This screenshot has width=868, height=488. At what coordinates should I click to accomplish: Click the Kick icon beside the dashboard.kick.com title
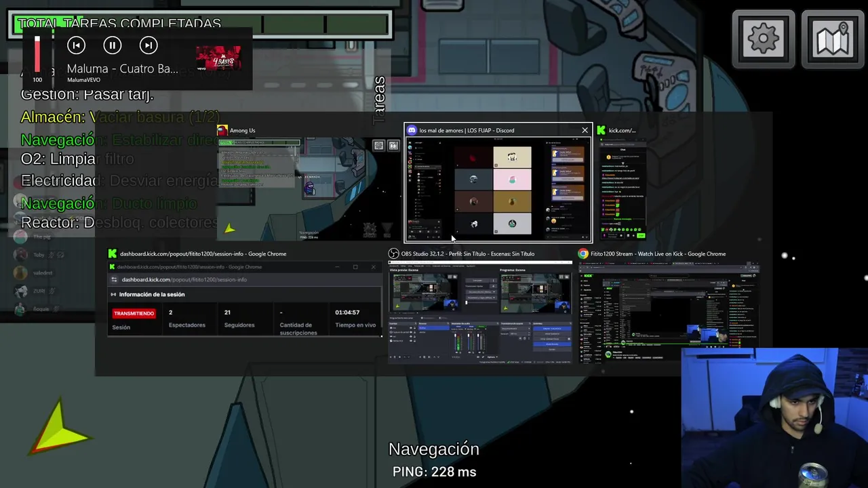click(x=113, y=253)
